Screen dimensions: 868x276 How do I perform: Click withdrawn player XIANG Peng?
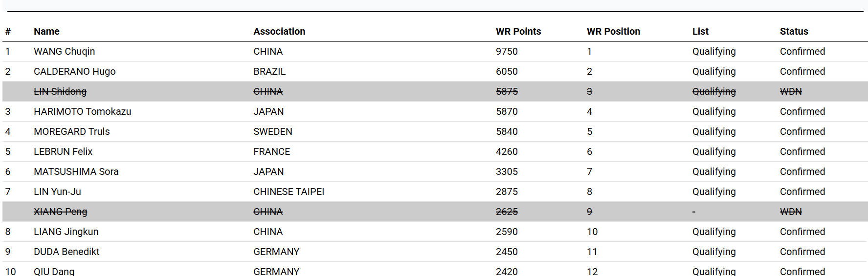pos(60,212)
